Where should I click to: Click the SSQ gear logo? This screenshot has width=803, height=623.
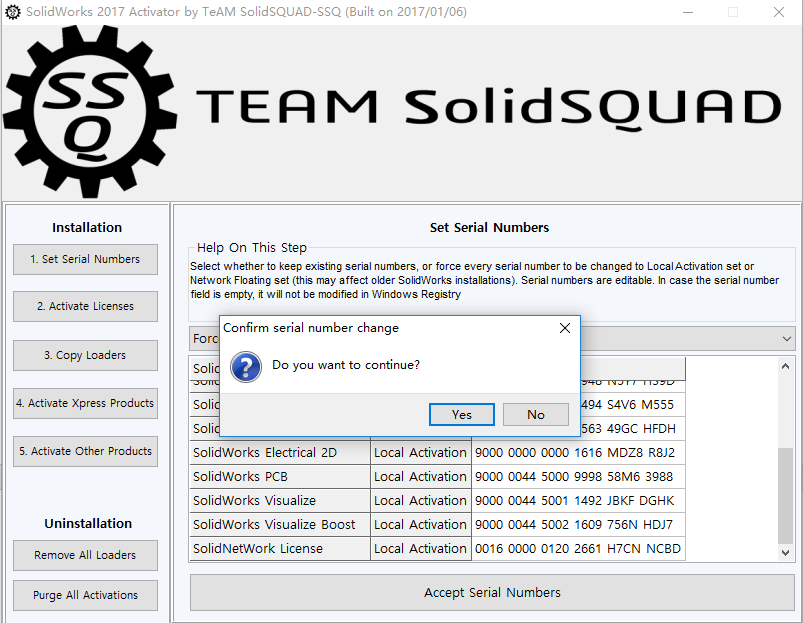pos(91,111)
